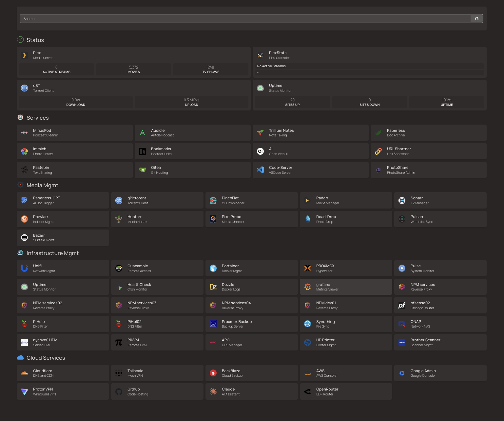Collapse the Infrastructure Mgmt section header
The width and height of the screenshot is (504, 421).
[52, 253]
